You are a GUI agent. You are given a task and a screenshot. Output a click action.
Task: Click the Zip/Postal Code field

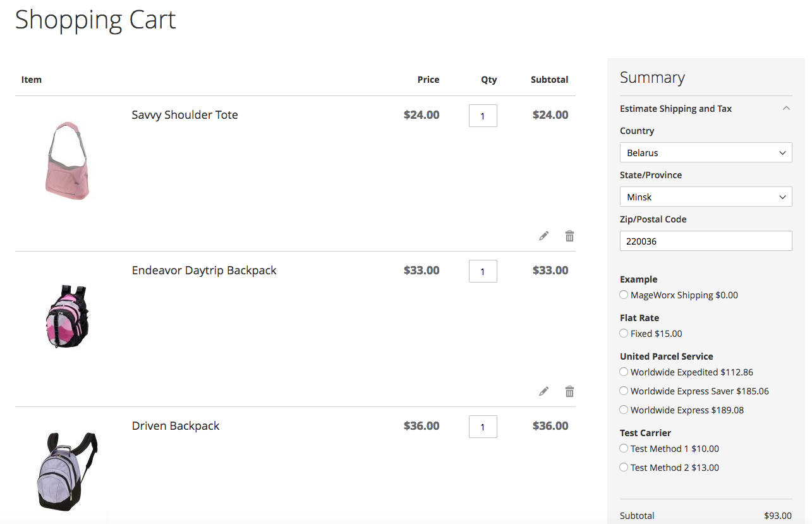(705, 241)
